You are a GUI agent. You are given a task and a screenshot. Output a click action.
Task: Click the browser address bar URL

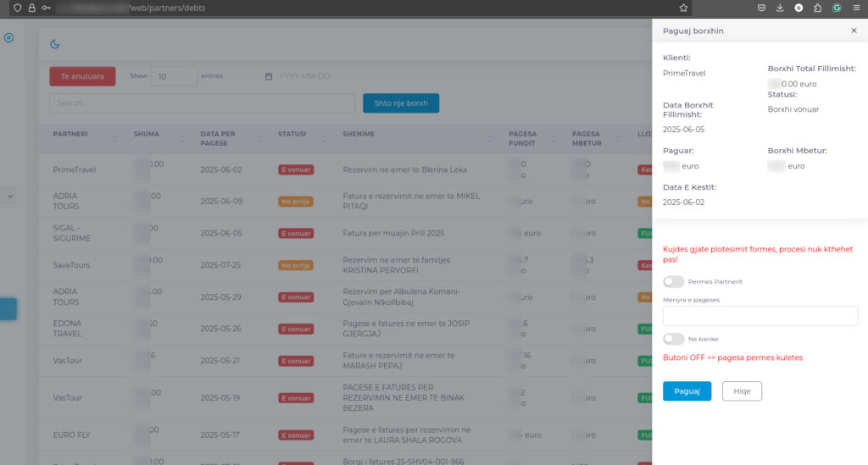[167, 8]
